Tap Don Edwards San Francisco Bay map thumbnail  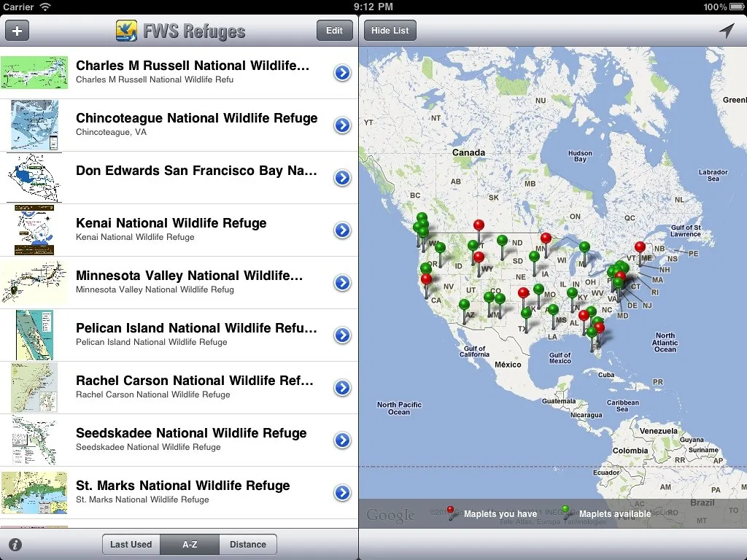point(34,178)
